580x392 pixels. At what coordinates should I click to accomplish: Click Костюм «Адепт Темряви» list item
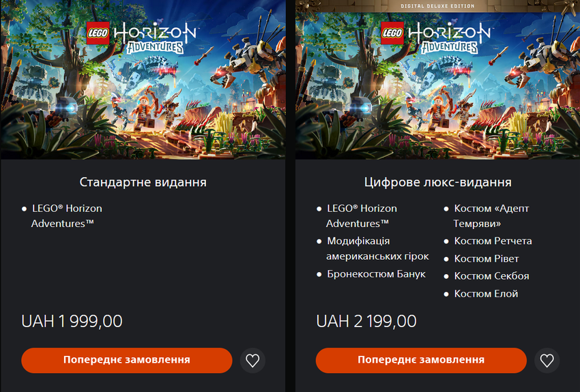(x=487, y=216)
